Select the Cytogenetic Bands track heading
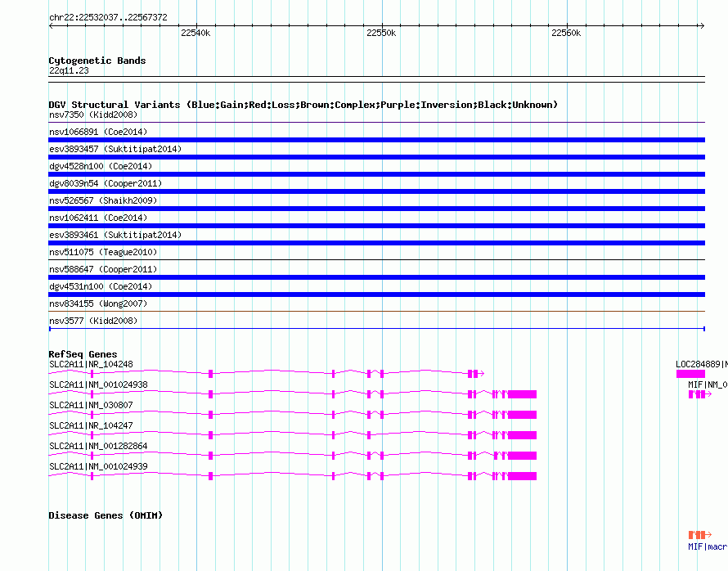 pyautogui.click(x=97, y=61)
